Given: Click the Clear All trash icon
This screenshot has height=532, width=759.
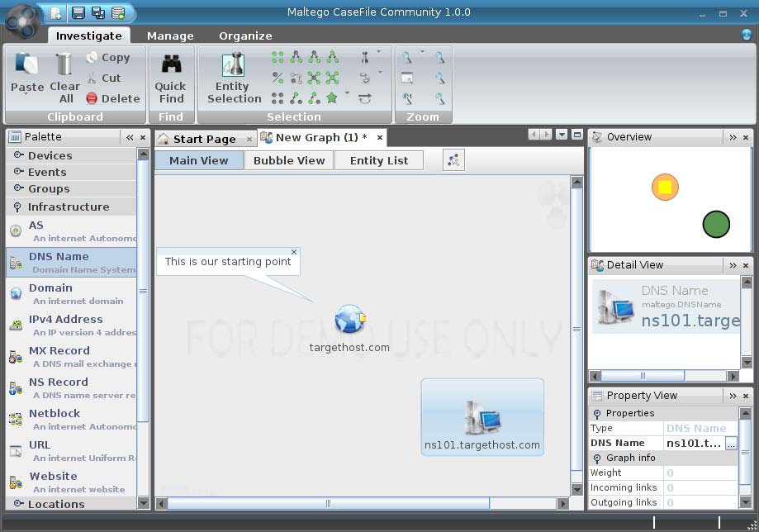Looking at the screenshot, I should pyautogui.click(x=64, y=65).
